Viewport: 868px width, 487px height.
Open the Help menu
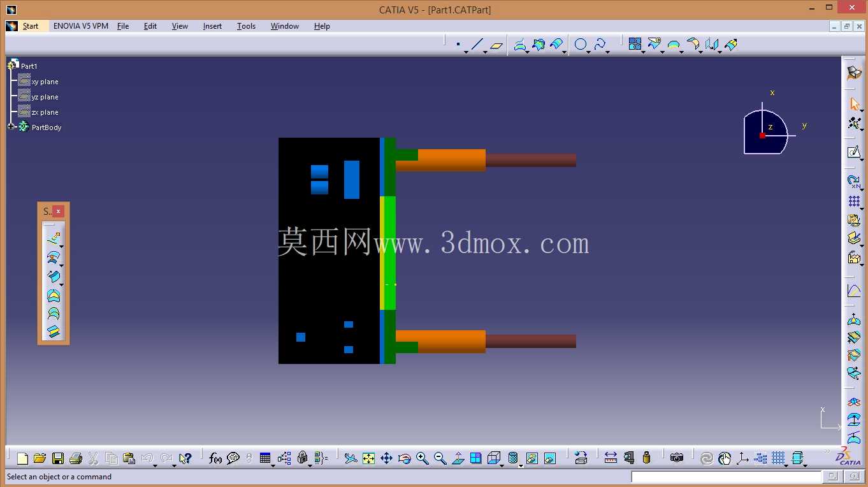coord(322,26)
